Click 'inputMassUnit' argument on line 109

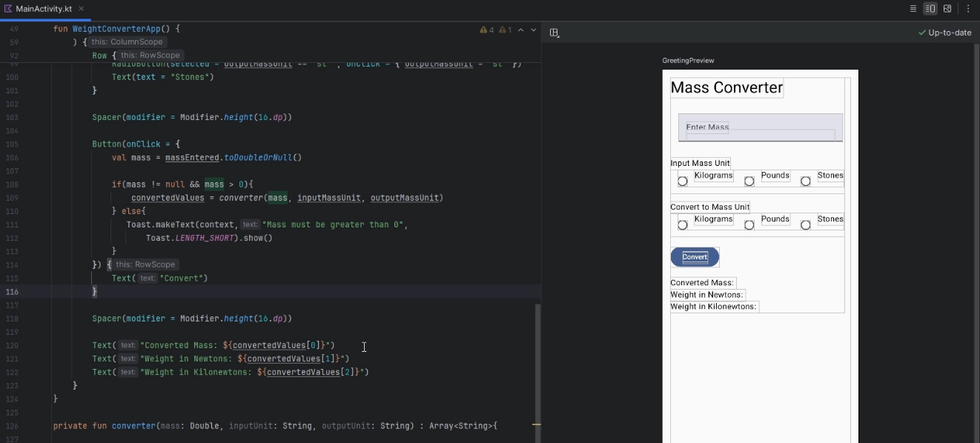click(329, 198)
